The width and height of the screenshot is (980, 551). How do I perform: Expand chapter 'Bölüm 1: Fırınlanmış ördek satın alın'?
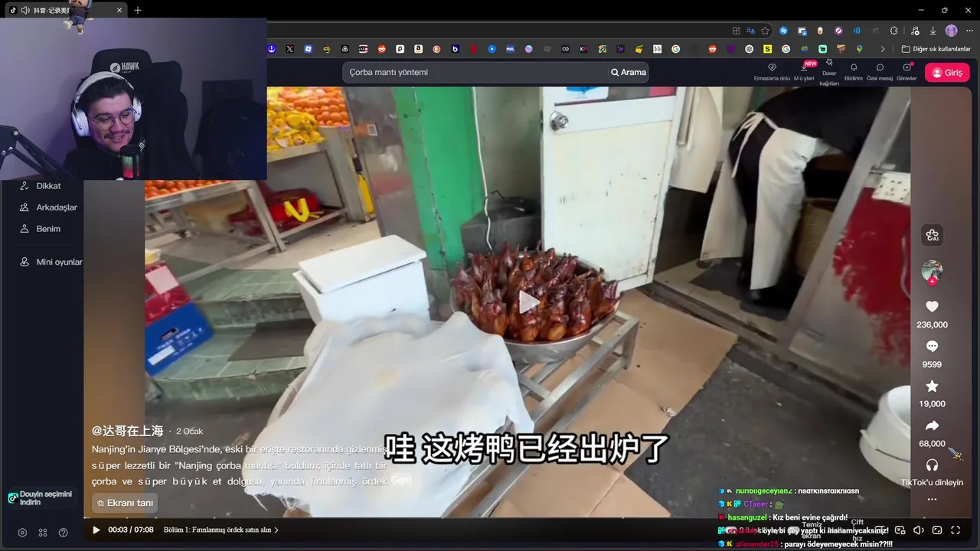pyautogui.click(x=220, y=530)
